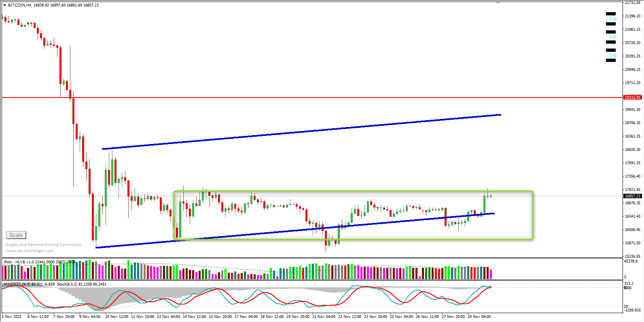Click the Scale button on chart
This screenshot has height=322, width=644.
point(16,235)
